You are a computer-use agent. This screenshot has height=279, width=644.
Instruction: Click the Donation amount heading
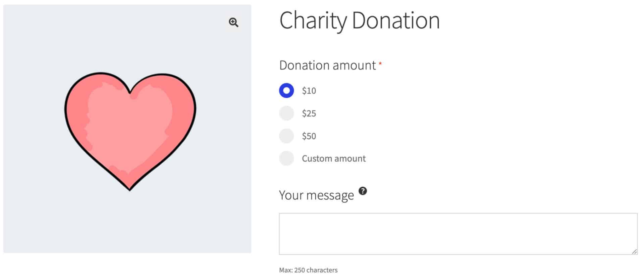(327, 65)
